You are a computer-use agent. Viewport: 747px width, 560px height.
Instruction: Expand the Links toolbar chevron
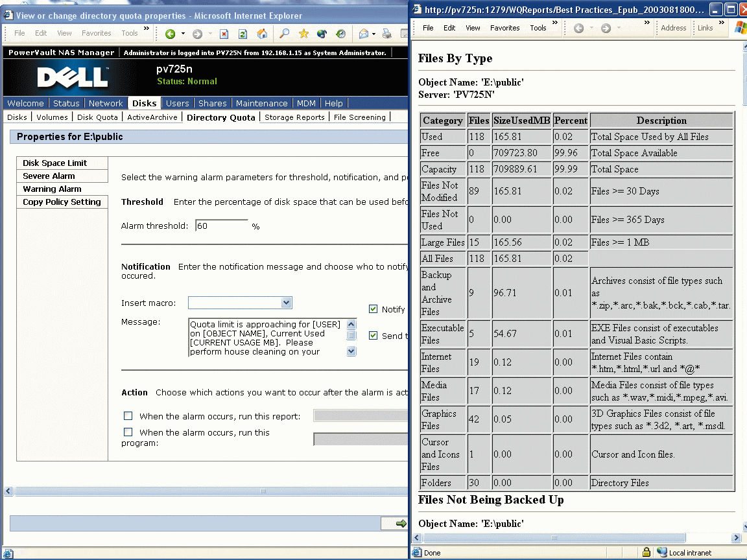tap(722, 23)
